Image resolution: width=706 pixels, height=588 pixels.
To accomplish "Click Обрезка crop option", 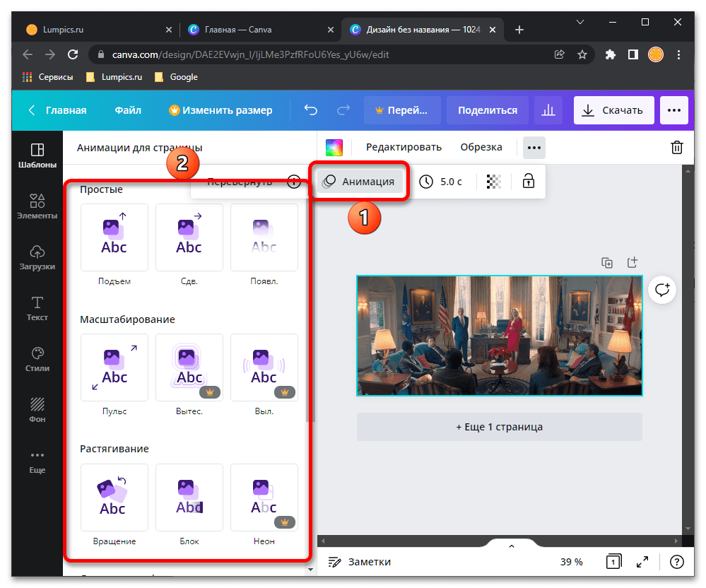I will (x=481, y=147).
